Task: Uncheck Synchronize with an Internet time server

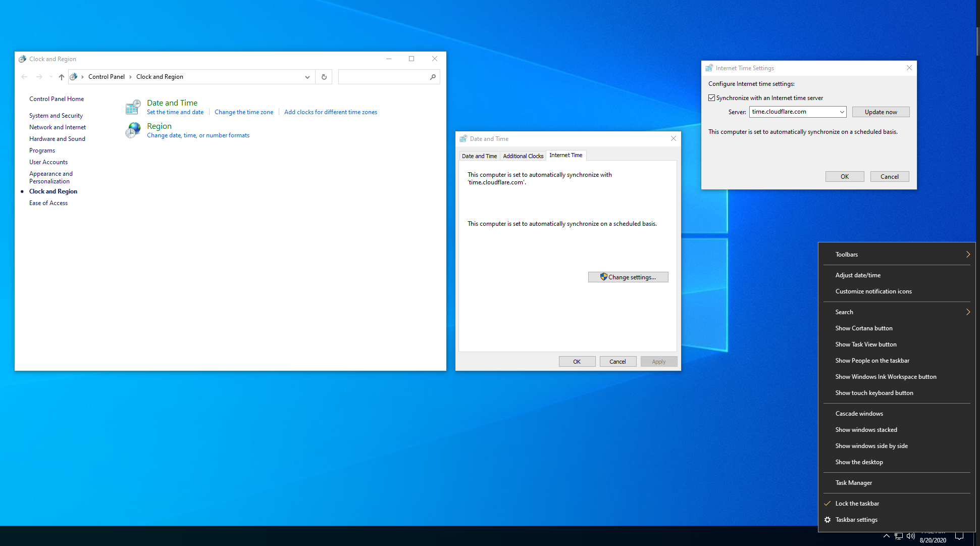Action: 712,98
